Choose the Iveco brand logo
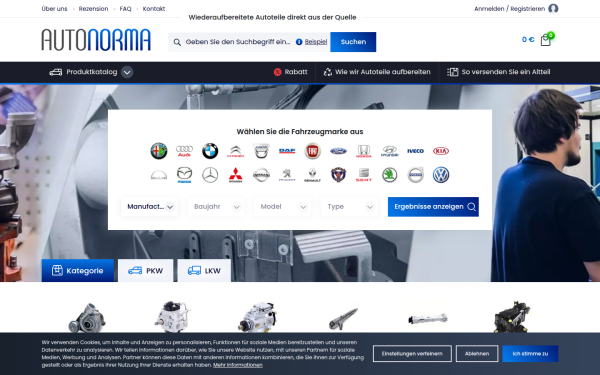 tap(415, 151)
